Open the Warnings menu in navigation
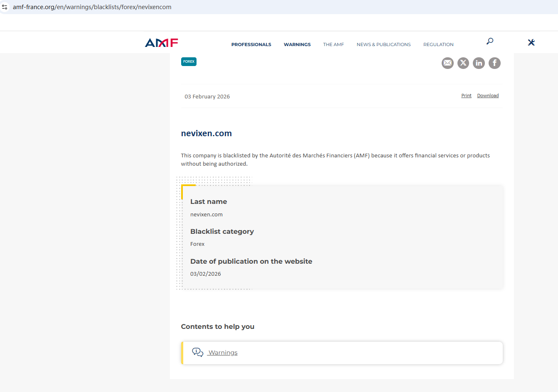The width and height of the screenshot is (558, 392). pyautogui.click(x=297, y=44)
